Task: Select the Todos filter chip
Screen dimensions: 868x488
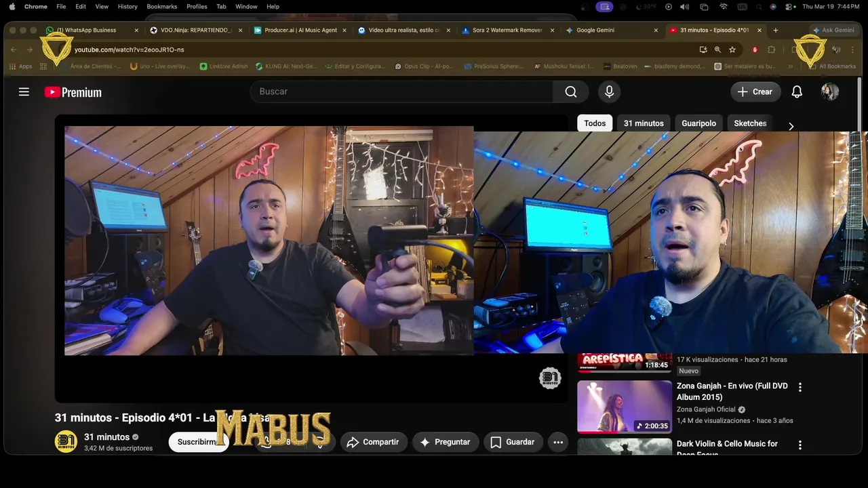Action: pos(595,123)
